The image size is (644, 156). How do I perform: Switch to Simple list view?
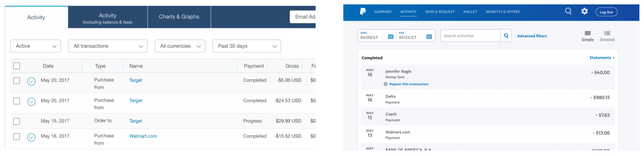(587, 36)
